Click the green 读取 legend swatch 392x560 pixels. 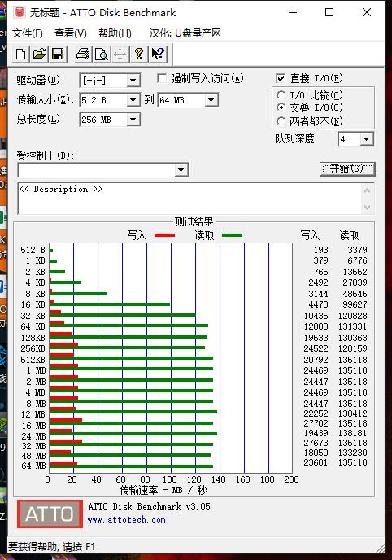(233, 235)
